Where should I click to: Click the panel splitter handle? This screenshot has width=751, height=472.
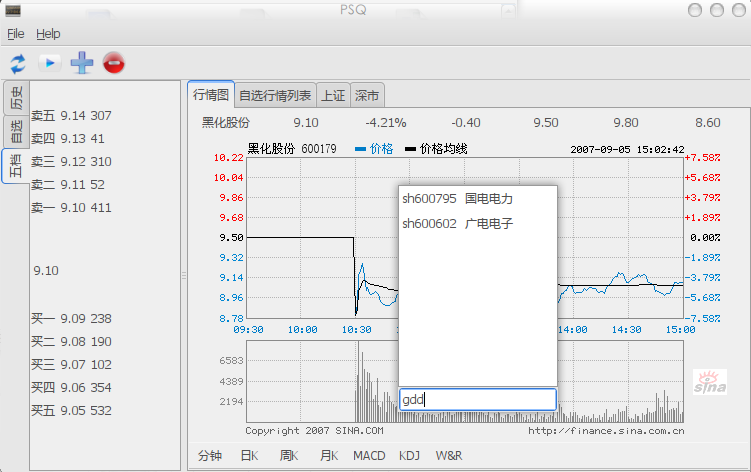[x=184, y=276]
